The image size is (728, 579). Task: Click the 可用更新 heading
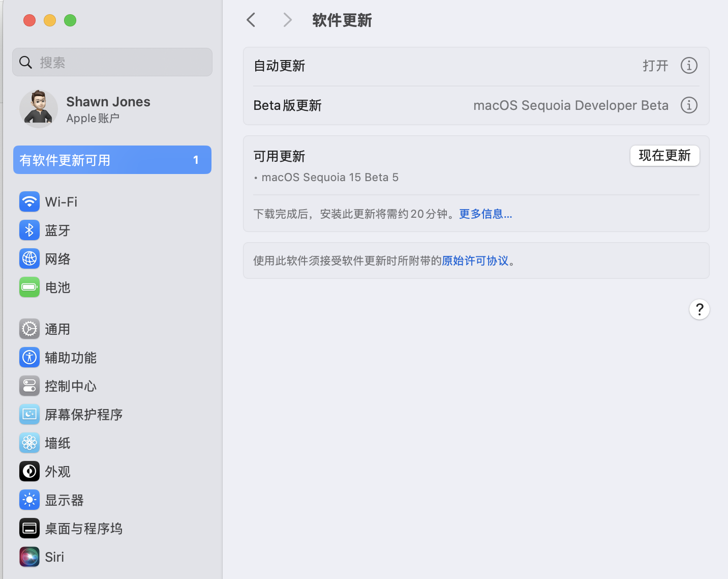(279, 157)
